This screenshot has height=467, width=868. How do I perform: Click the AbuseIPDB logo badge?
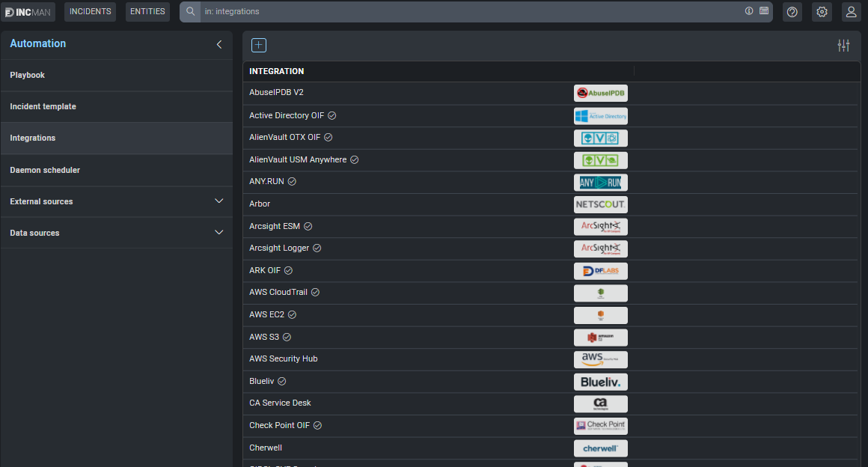[600, 93]
